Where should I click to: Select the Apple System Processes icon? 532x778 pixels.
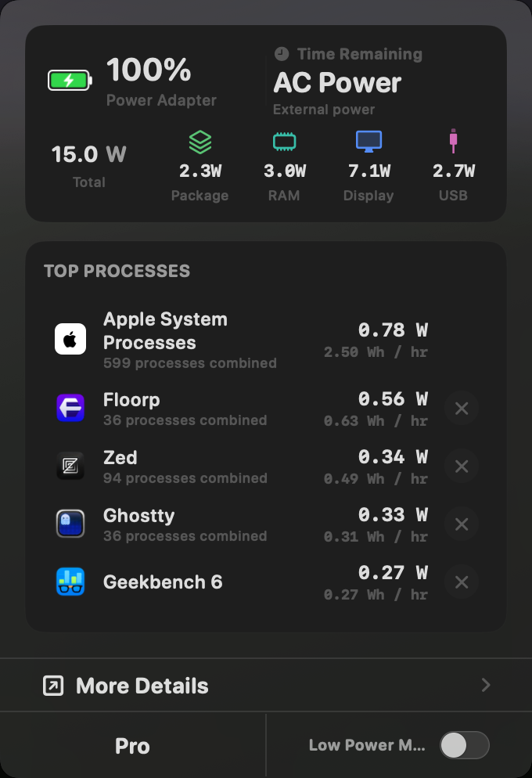[70, 339]
